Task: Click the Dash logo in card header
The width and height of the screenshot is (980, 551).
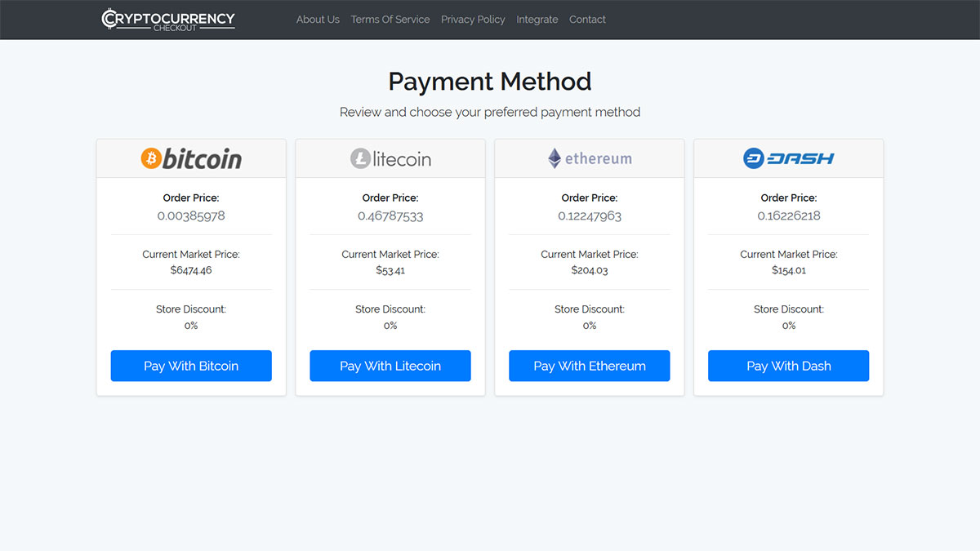Action: pyautogui.click(x=789, y=158)
